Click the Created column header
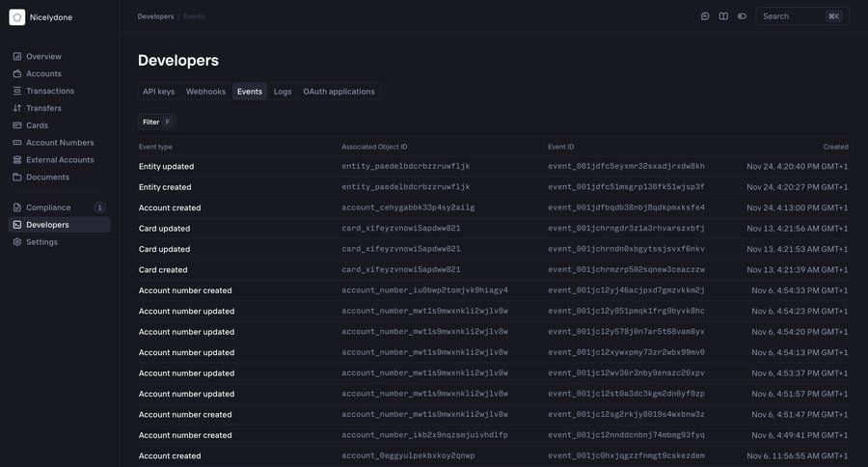 (x=835, y=147)
